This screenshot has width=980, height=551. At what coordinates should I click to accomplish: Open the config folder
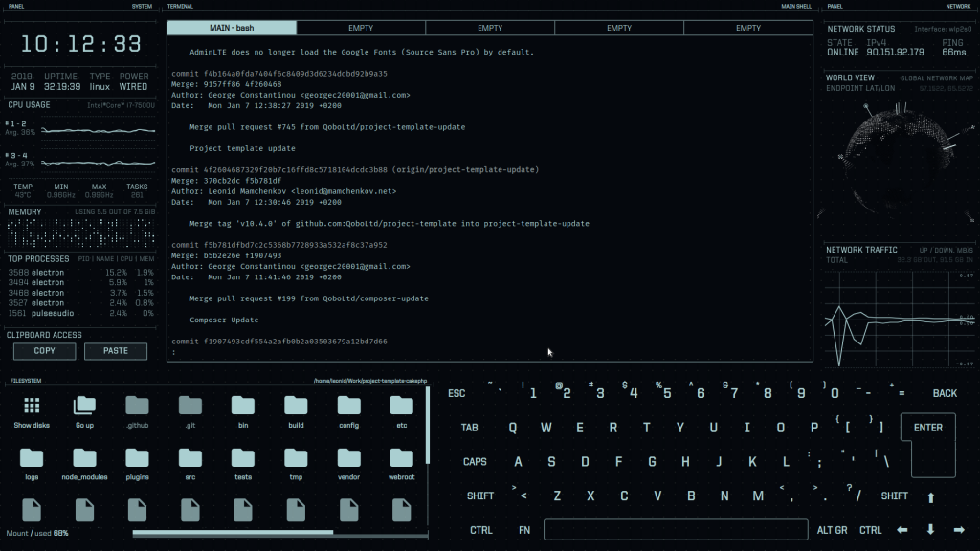(348, 411)
